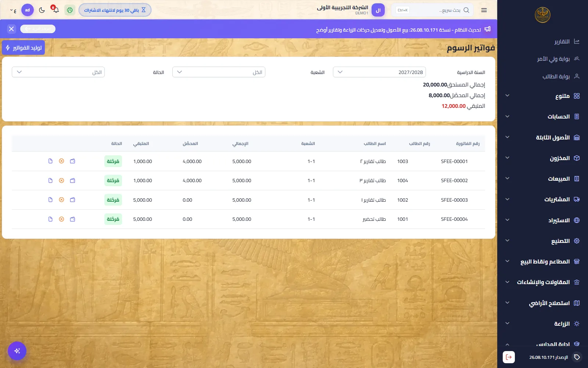Click the company avatar badge ال

coord(378,10)
